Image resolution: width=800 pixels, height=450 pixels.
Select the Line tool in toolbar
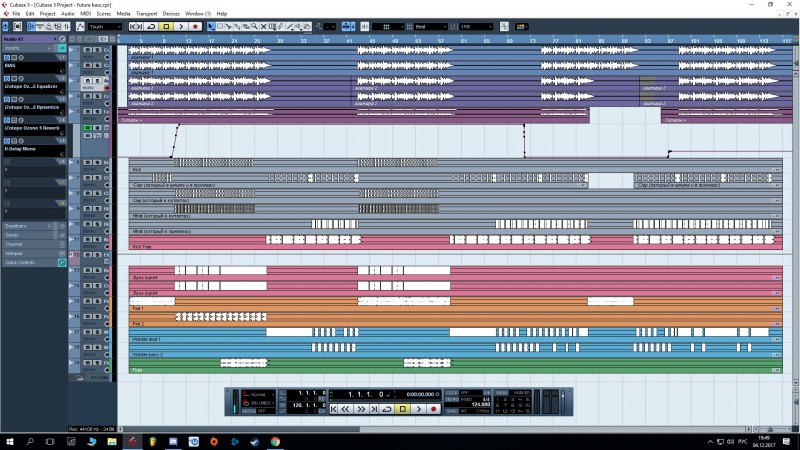click(290, 27)
